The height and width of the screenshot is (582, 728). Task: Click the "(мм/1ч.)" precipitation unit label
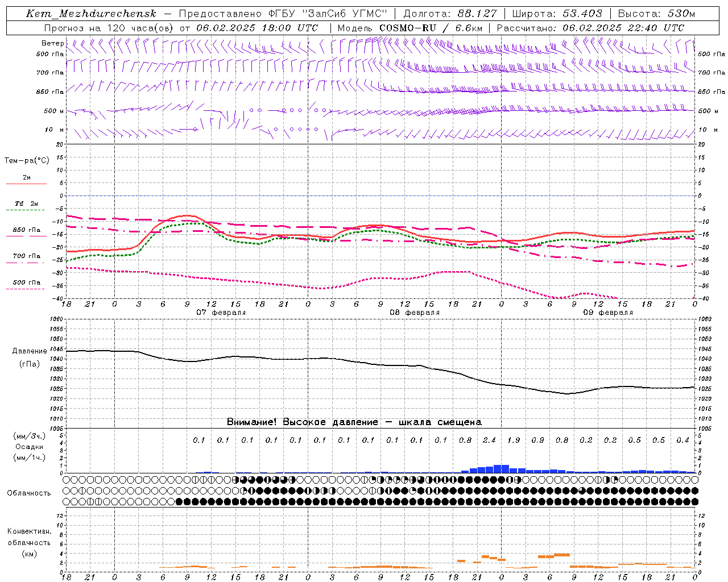tap(30, 458)
